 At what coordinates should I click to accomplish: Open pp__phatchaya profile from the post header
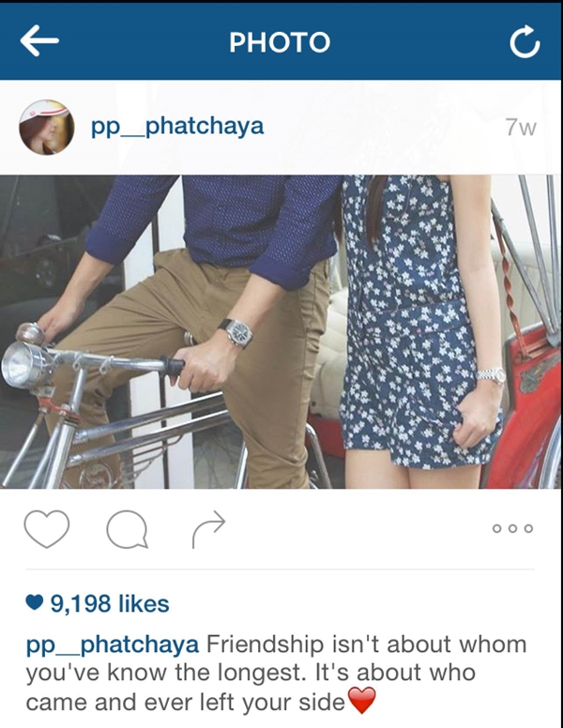coord(177,126)
